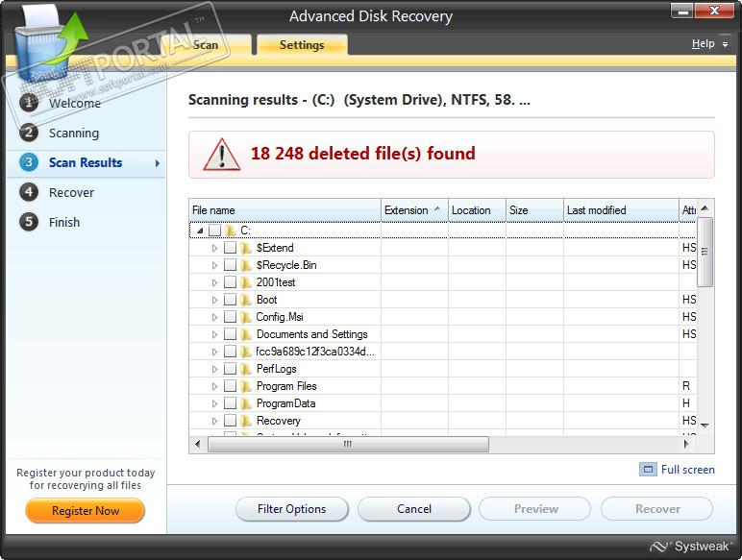
Task: Click the Filter Options button
Action: coord(291,509)
